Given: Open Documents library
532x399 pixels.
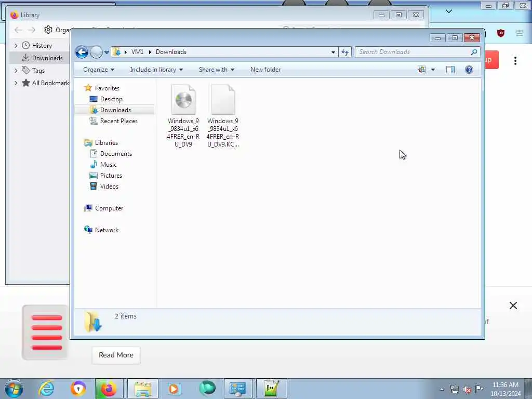Looking at the screenshot, I should pos(116,154).
